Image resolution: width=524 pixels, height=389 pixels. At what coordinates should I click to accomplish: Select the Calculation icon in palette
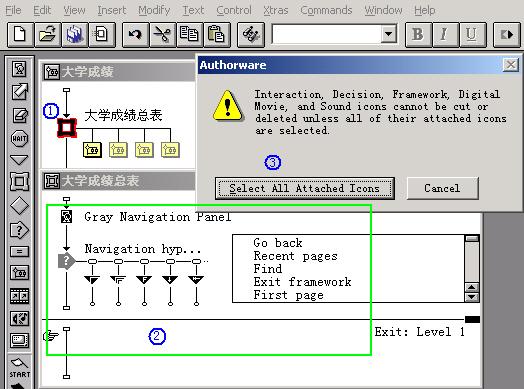click(x=19, y=251)
